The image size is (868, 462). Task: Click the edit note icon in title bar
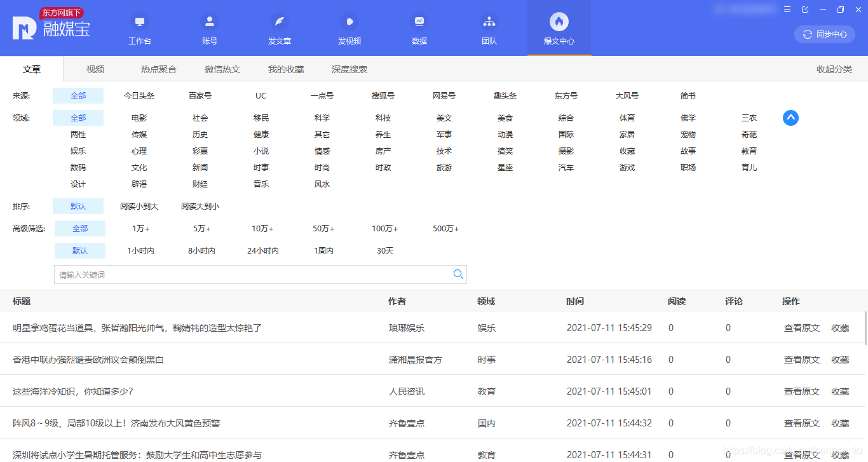[x=805, y=10]
